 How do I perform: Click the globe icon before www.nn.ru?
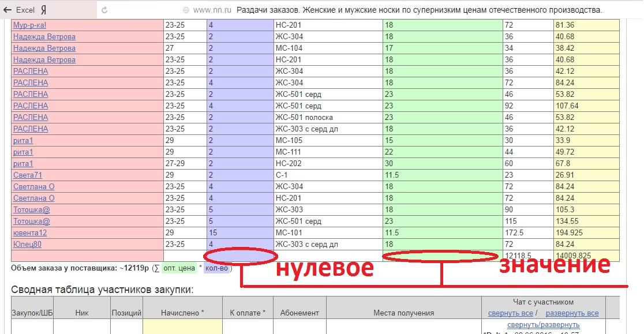click(x=186, y=10)
